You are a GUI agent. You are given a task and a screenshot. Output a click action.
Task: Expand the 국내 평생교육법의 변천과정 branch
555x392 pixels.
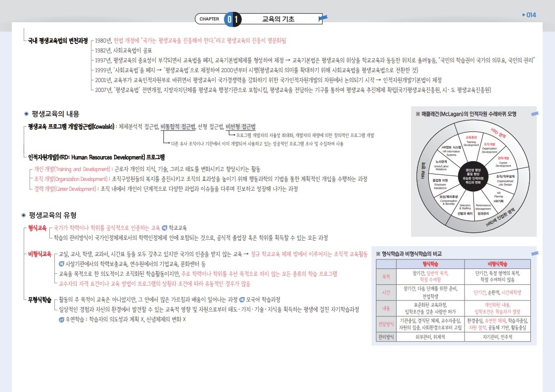(58, 41)
